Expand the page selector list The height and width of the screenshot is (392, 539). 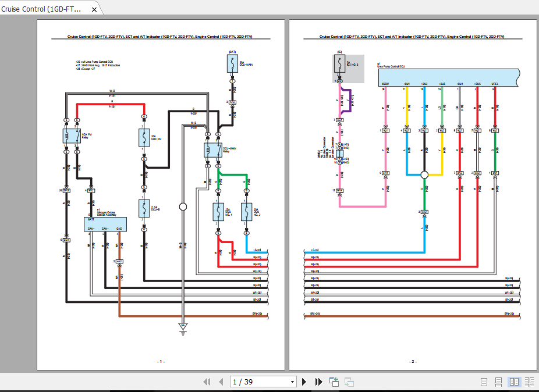coord(291,382)
